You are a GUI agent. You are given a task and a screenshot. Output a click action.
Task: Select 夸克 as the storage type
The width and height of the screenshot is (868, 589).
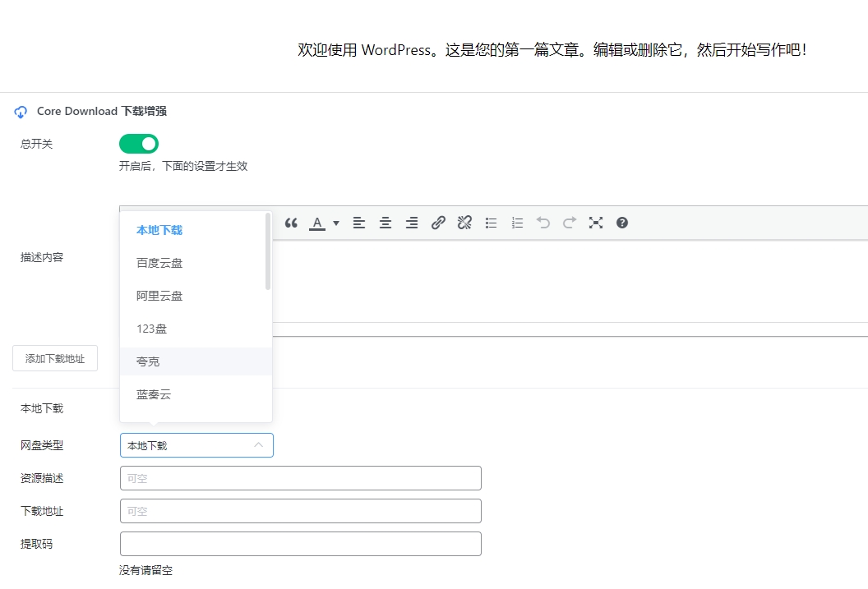(147, 361)
